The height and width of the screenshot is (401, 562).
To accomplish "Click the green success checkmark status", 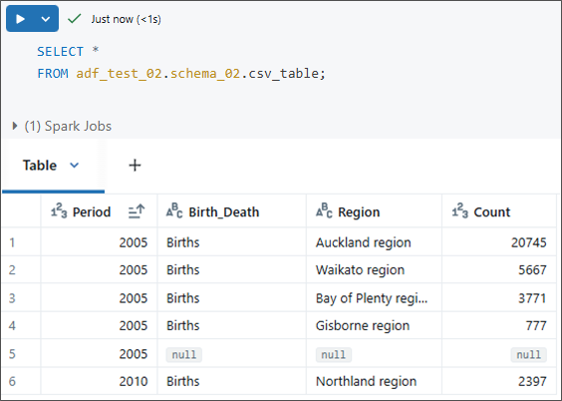I will [75, 19].
